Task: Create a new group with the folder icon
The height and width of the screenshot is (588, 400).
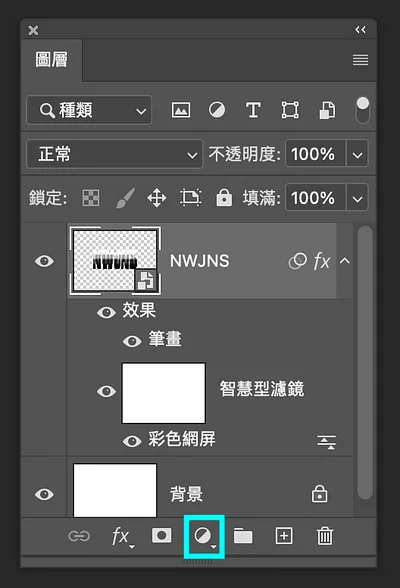Action: [243, 536]
